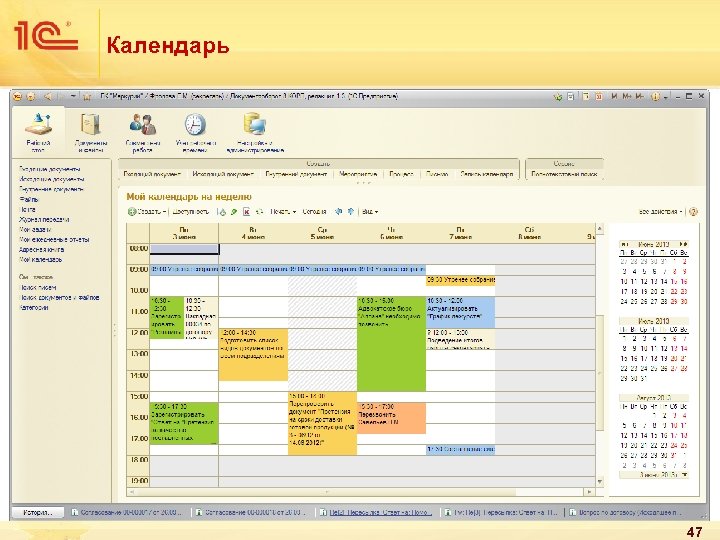
Task: Open the Совместная работа section
Action: (143, 132)
